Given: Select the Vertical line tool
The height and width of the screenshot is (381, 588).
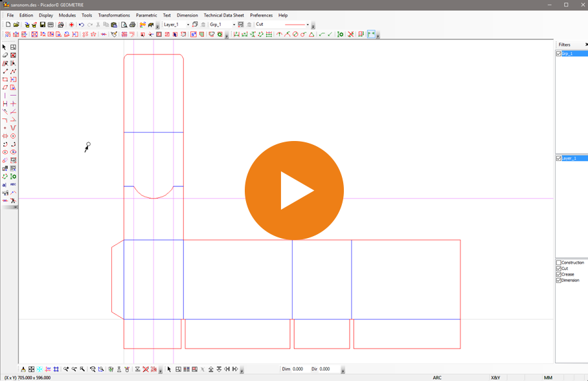Looking at the screenshot, I should coord(5,96).
